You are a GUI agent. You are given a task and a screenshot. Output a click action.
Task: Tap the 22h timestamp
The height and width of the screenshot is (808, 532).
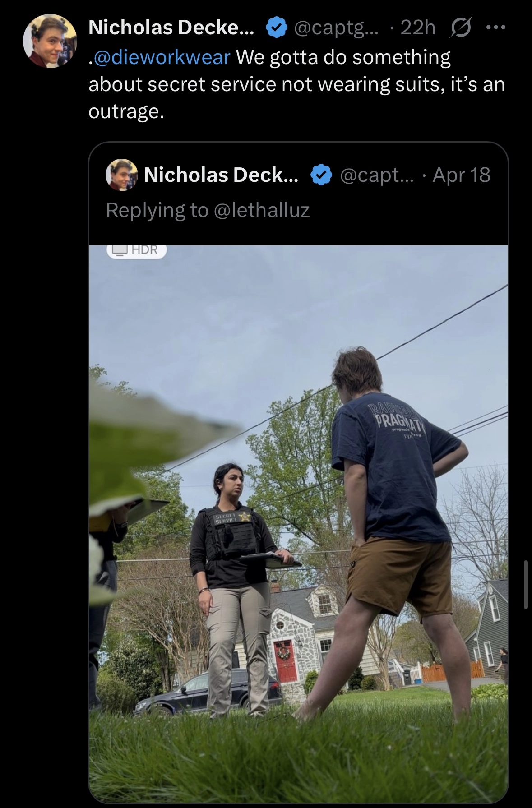pyautogui.click(x=417, y=28)
